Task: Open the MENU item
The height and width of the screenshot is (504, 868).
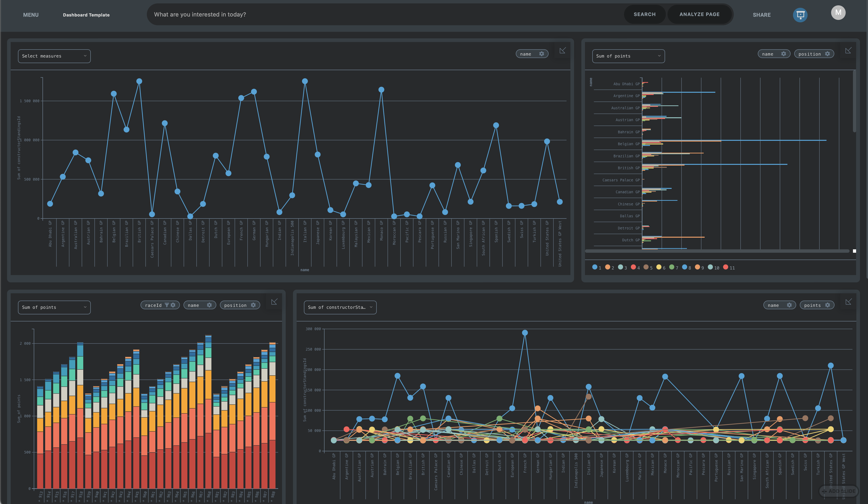Action: [31, 15]
